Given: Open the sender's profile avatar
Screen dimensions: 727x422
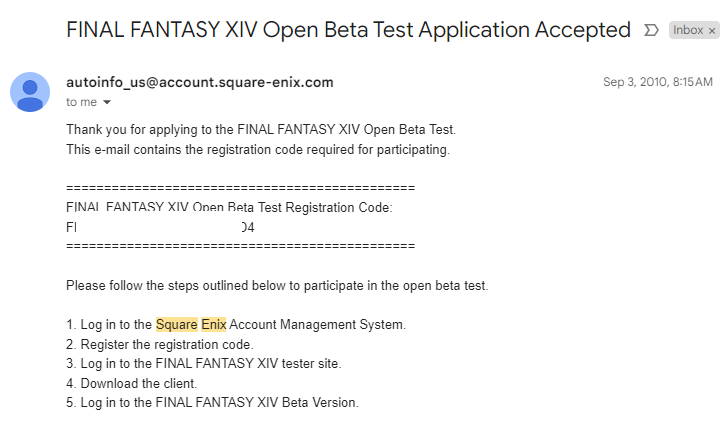Looking at the screenshot, I should click(30, 92).
